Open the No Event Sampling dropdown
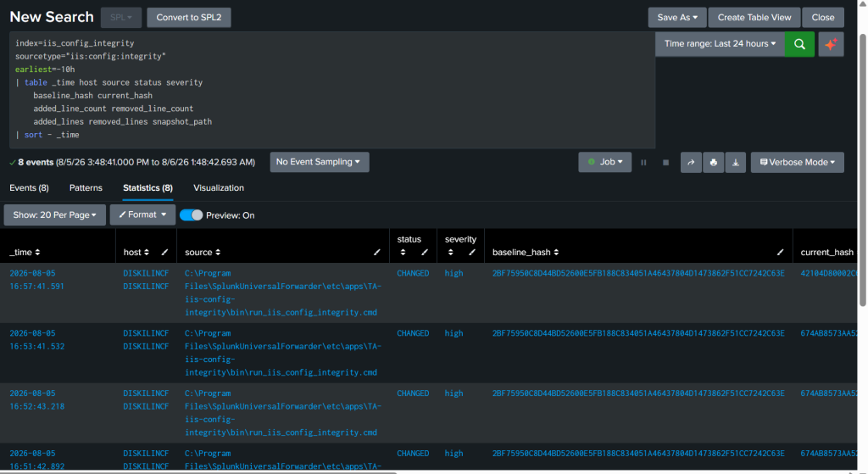Screen dimensions: 868x474 (320, 162)
